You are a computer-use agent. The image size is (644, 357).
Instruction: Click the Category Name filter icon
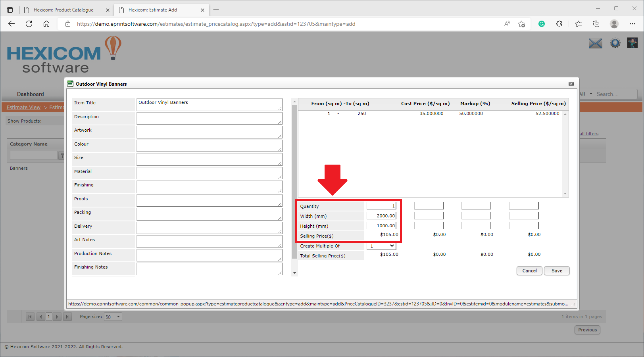pyautogui.click(x=62, y=155)
